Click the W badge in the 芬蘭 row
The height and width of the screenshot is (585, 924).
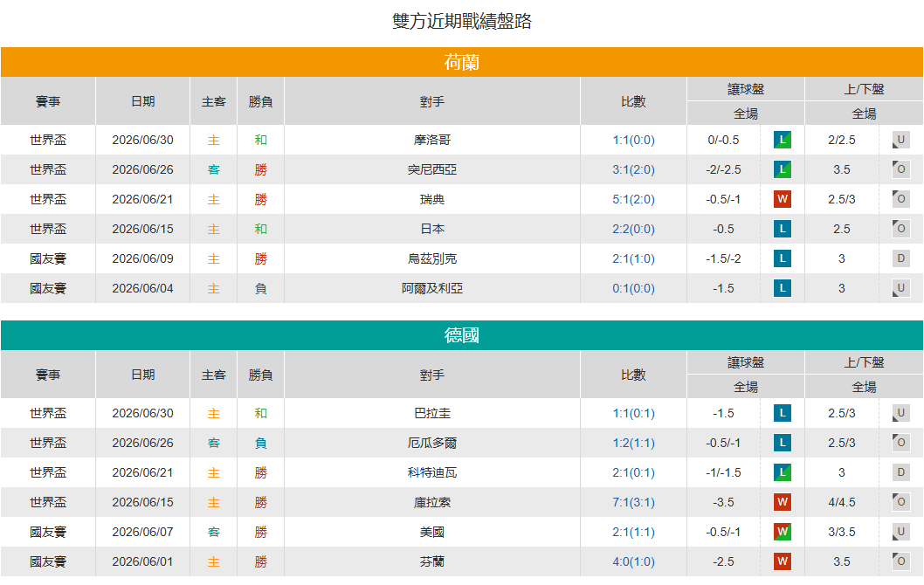point(782,561)
